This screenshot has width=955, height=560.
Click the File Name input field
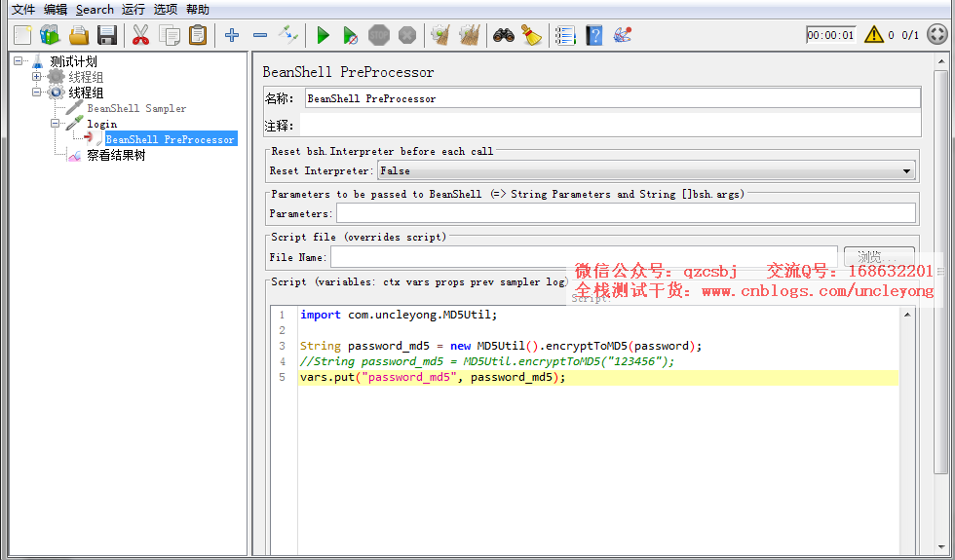point(584,257)
